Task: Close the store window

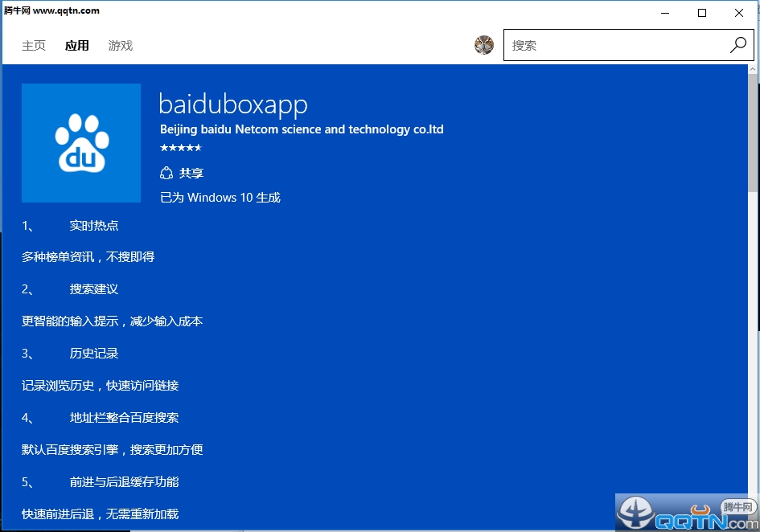Action: click(x=738, y=13)
